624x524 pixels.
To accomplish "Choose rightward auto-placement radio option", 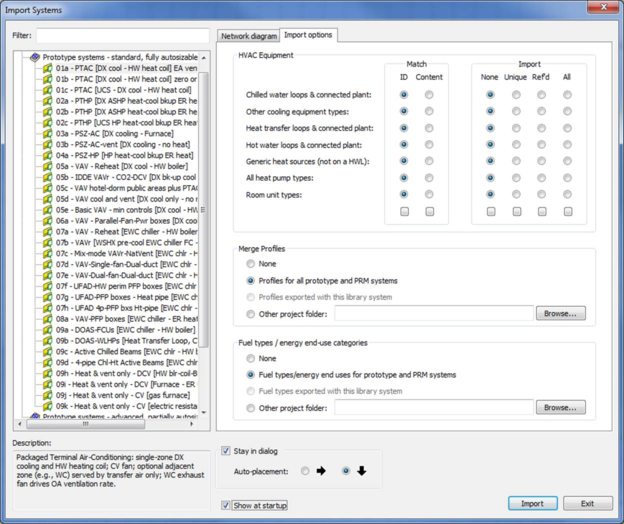I will pyautogui.click(x=305, y=471).
